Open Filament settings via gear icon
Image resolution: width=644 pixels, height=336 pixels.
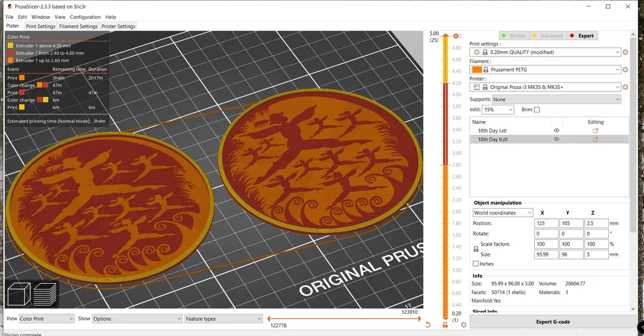point(625,69)
